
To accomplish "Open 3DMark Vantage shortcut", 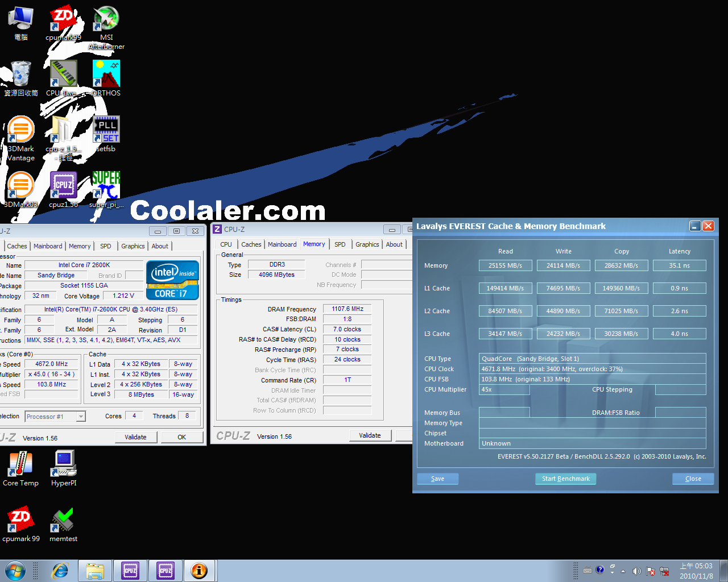I will point(21,139).
